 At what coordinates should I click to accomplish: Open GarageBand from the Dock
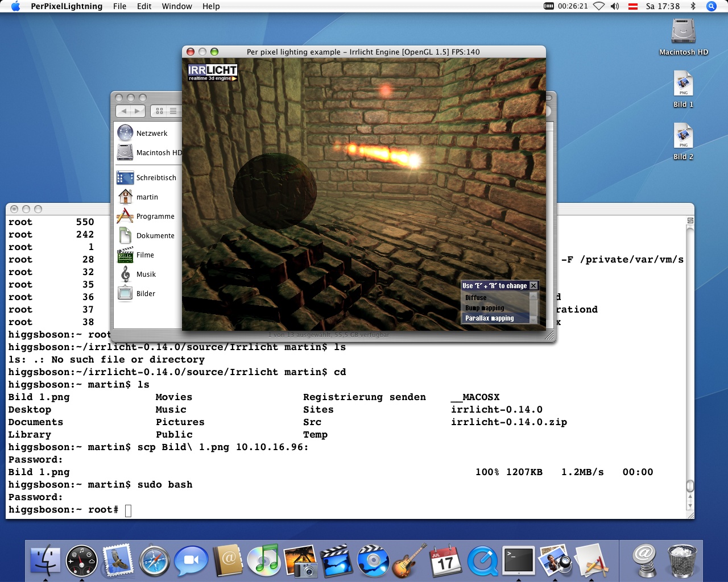pyautogui.click(x=409, y=560)
